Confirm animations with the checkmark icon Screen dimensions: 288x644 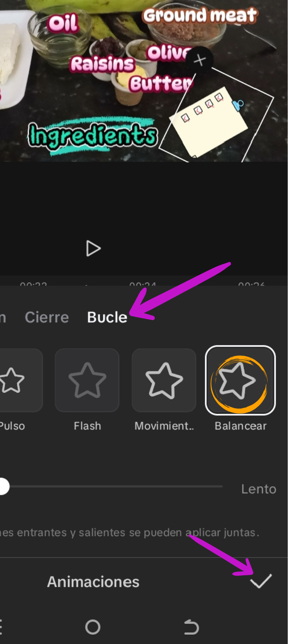tap(261, 582)
